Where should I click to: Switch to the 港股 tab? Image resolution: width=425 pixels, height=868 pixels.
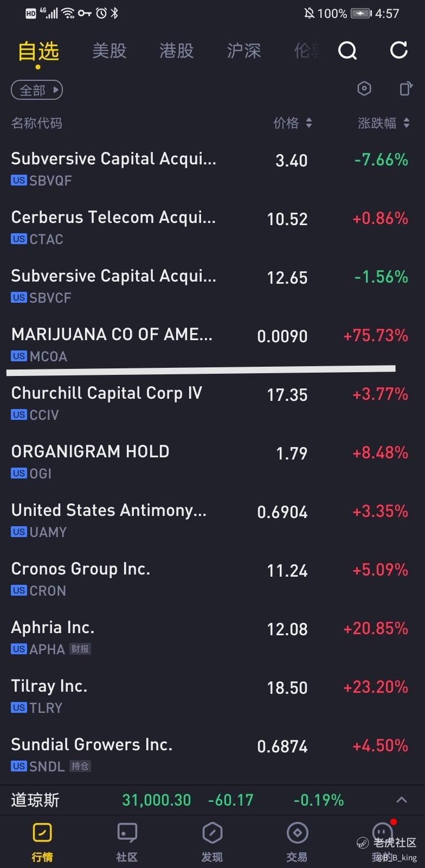pyautogui.click(x=176, y=51)
